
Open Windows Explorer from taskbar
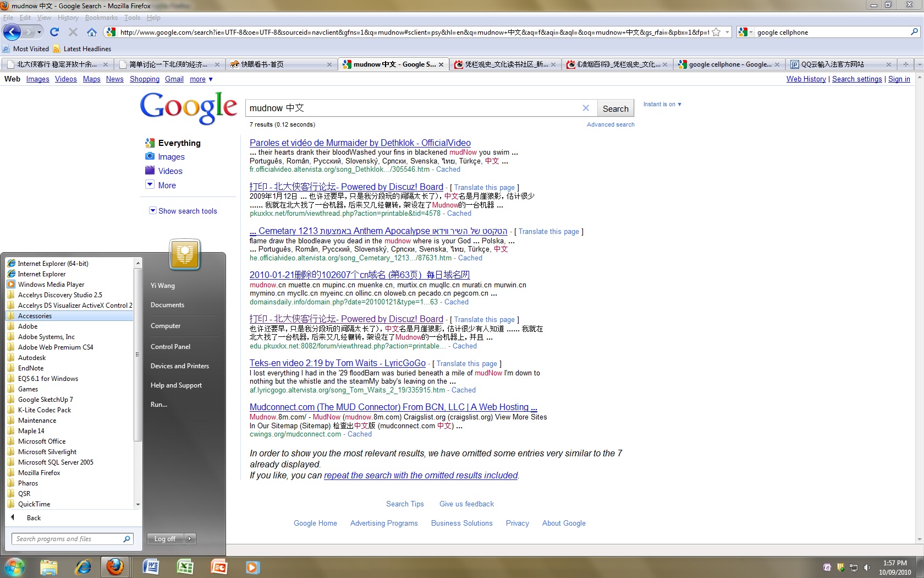coord(48,567)
